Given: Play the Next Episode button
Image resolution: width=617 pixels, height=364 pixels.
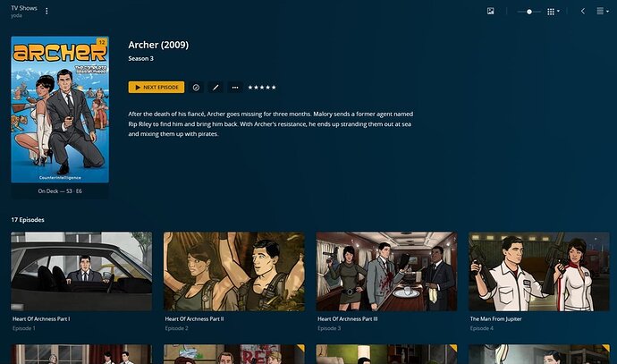Looking at the screenshot, I should pyautogui.click(x=156, y=88).
